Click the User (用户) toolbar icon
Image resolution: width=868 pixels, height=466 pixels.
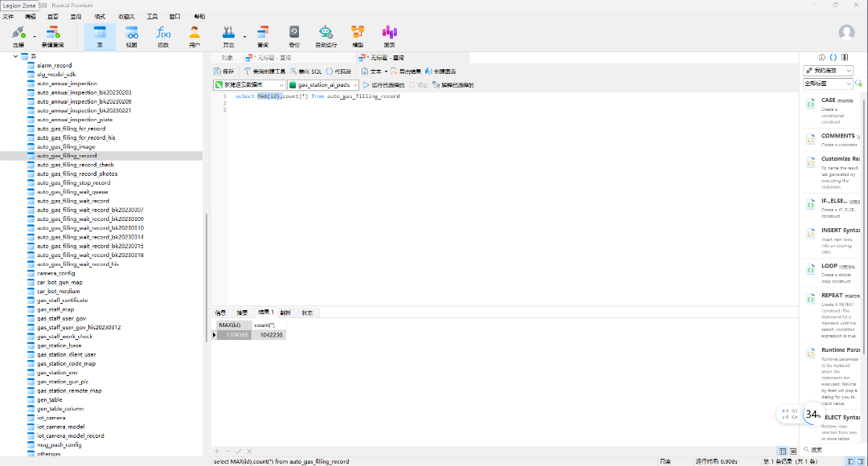click(194, 35)
